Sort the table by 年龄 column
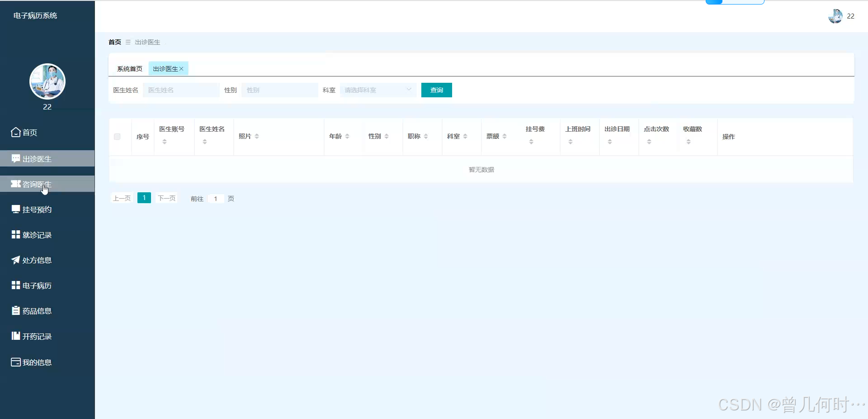Image resolution: width=868 pixels, height=419 pixels. click(347, 136)
